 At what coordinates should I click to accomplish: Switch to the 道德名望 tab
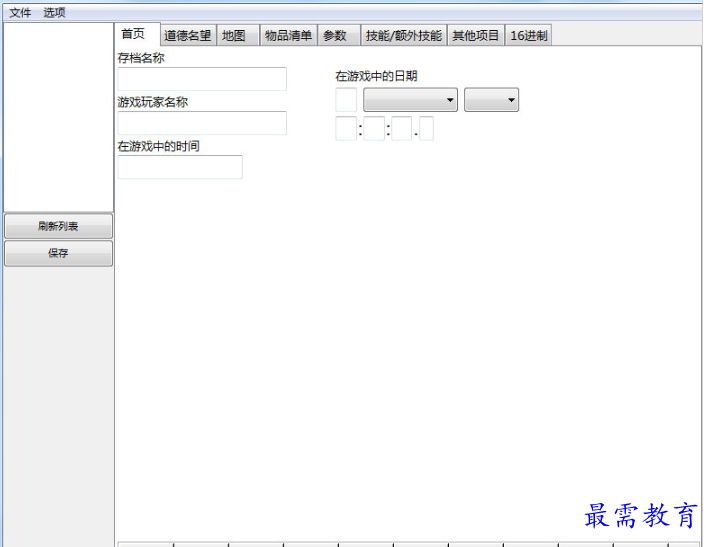tap(188, 35)
